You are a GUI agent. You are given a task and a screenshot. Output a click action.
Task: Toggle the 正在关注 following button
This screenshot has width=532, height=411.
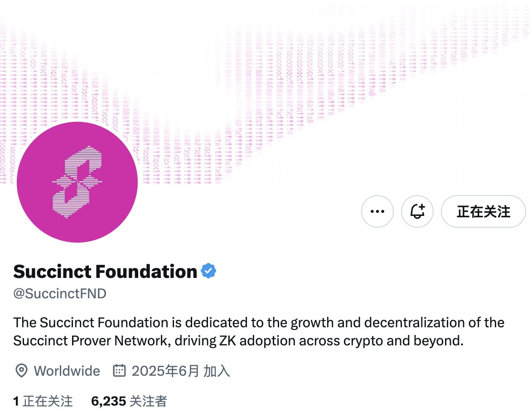[484, 211]
